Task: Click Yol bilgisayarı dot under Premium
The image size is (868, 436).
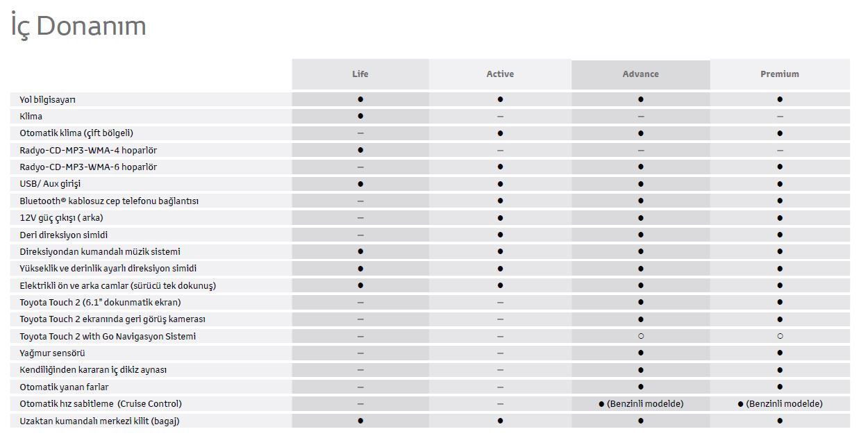Action: (780, 99)
